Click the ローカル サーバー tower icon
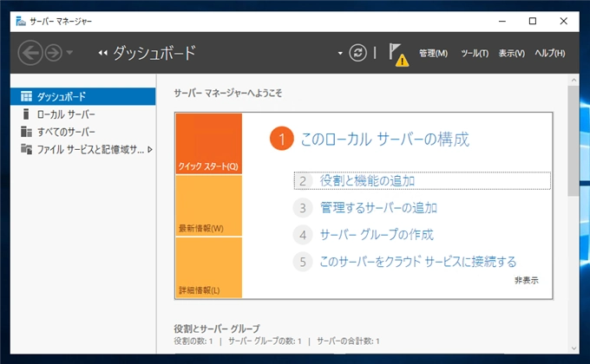 [26, 114]
